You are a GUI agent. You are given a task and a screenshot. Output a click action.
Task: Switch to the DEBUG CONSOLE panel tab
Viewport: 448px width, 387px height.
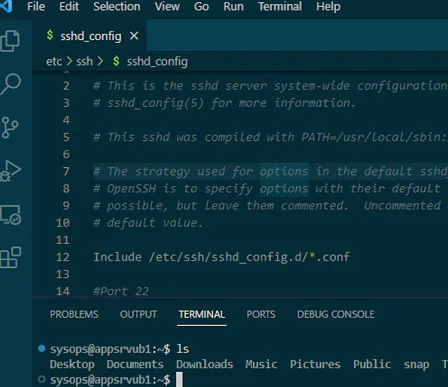(336, 314)
